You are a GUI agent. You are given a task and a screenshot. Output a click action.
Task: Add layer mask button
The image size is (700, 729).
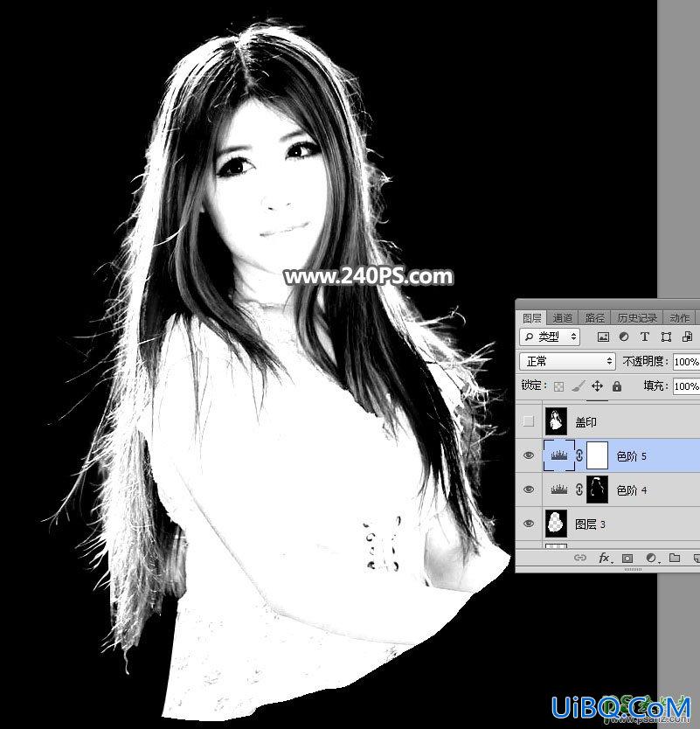[627, 558]
